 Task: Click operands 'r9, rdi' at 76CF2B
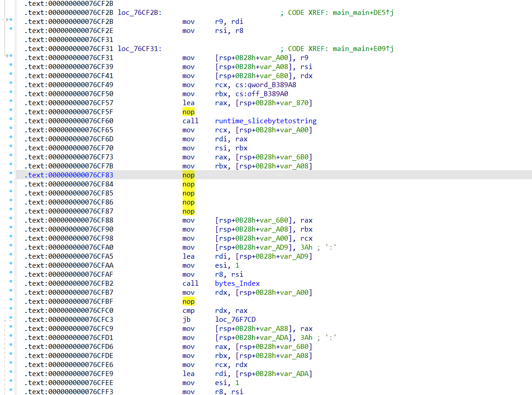pyautogui.click(x=229, y=22)
